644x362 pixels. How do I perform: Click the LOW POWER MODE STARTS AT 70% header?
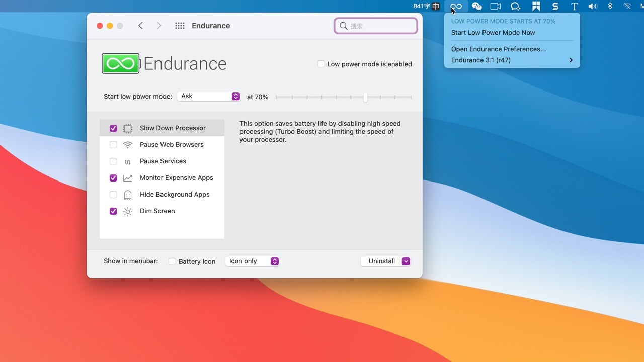coord(503,22)
